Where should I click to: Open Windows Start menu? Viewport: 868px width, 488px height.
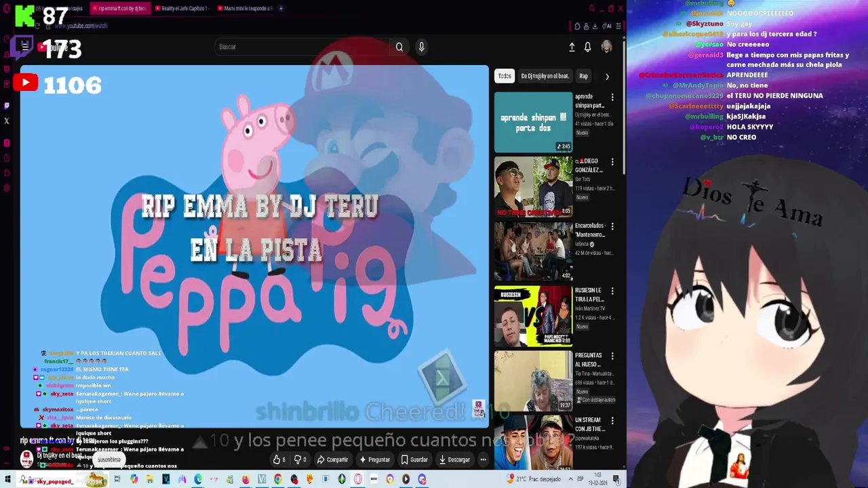point(7,479)
